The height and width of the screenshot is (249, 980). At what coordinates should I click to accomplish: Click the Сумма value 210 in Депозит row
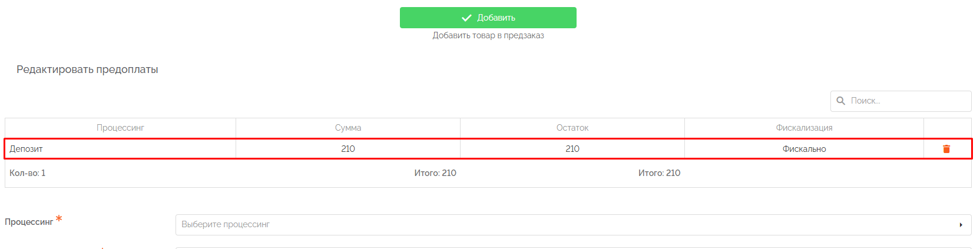click(x=348, y=149)
